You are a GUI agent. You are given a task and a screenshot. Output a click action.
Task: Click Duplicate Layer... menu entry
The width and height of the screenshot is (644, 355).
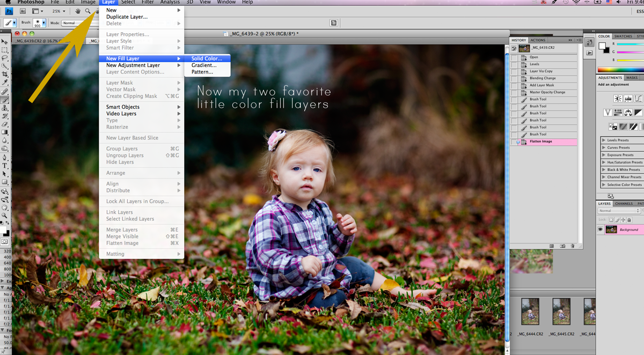142,17
